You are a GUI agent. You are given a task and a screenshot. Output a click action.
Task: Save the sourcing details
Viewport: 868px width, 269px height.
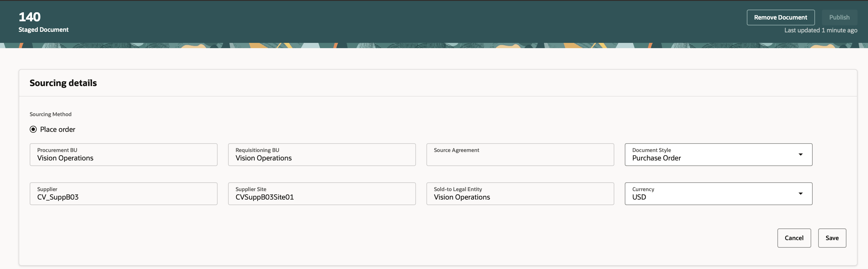click(832, 237)
